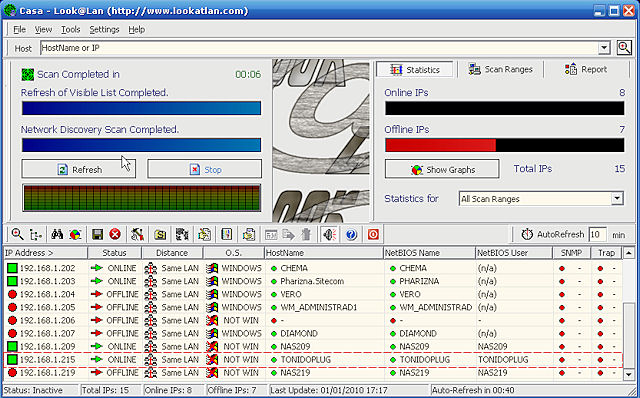640x398 pixels.
Task: Click the hammer tools toolbar icon
Action: 138,234
